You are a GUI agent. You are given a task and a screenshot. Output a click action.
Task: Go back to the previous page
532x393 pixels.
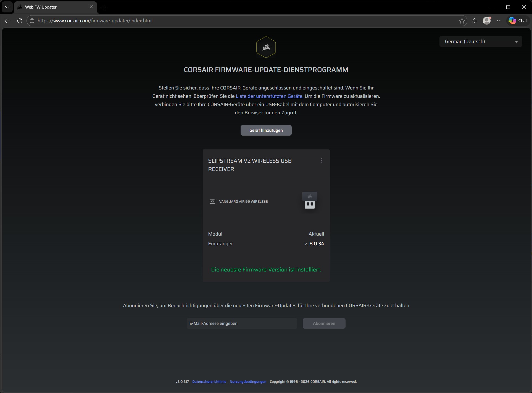[x=7, y=21]
